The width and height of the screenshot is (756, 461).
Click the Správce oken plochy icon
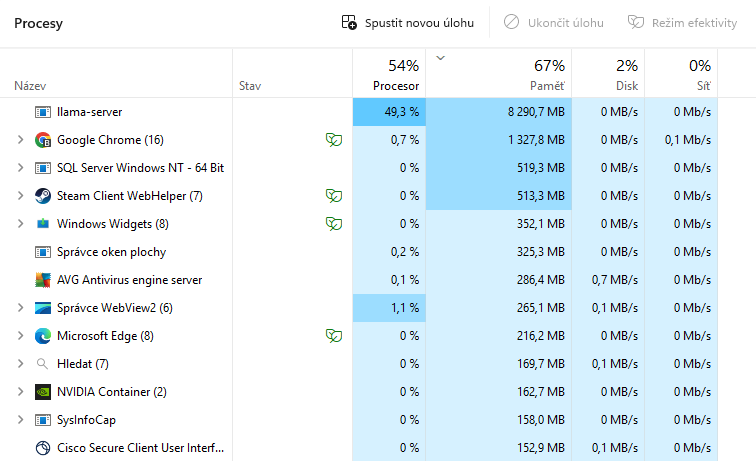(x=43, y=252)
